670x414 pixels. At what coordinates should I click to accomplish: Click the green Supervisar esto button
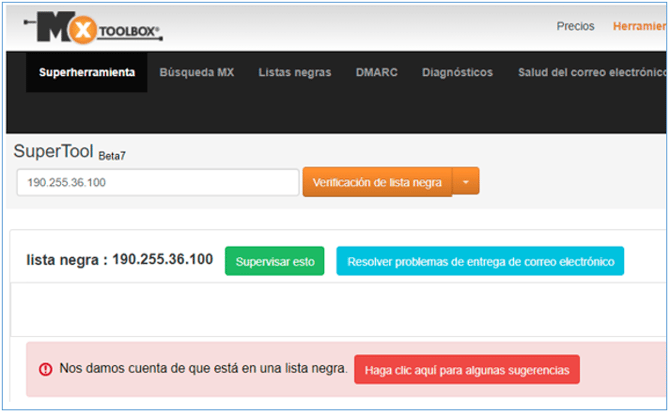coord(275,261)
